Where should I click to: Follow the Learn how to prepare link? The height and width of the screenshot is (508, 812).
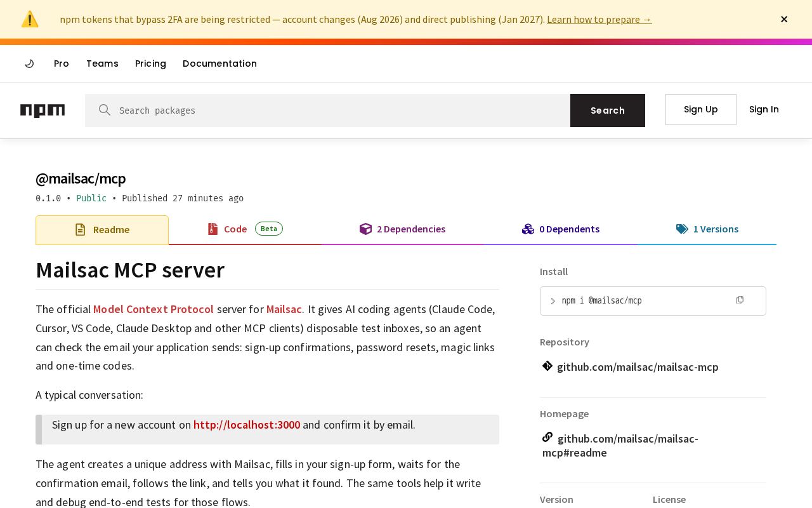pos(599,19)
